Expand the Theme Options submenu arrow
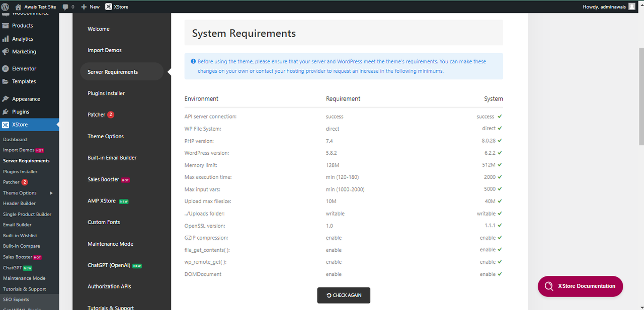The image size is (644, 310). coord(51,193)
